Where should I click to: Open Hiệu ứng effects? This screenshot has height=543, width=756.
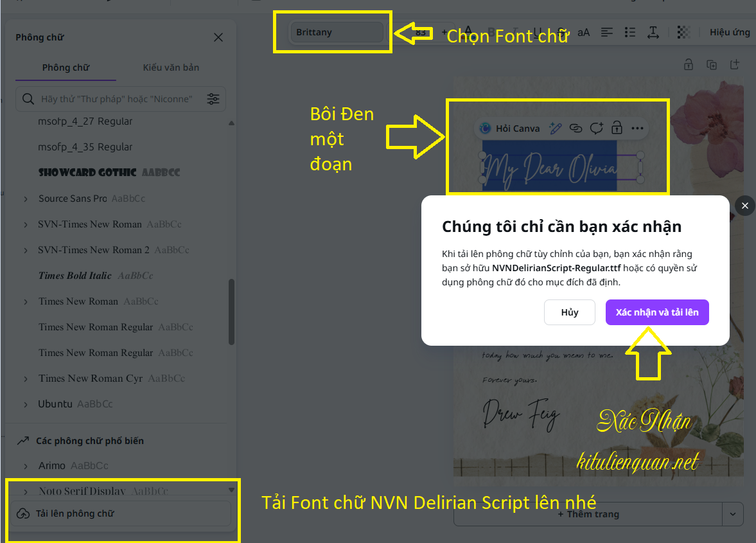[730, 32]
